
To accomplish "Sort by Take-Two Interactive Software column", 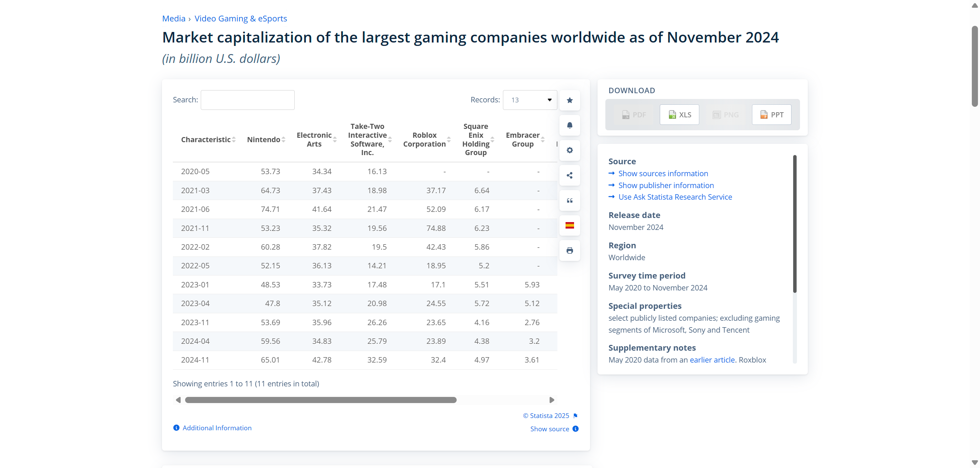I will pos(390,139).
